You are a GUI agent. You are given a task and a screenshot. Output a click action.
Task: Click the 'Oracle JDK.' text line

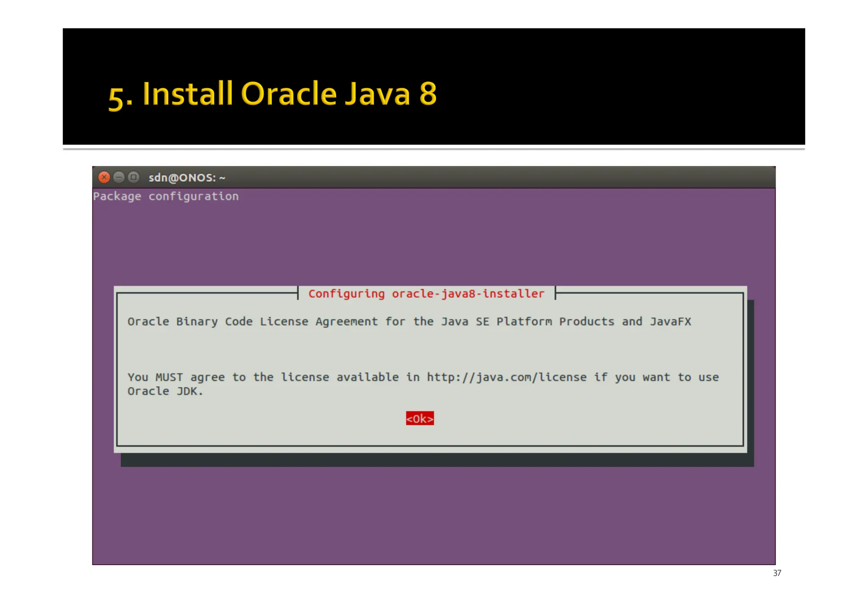click(x=165, y=391)
